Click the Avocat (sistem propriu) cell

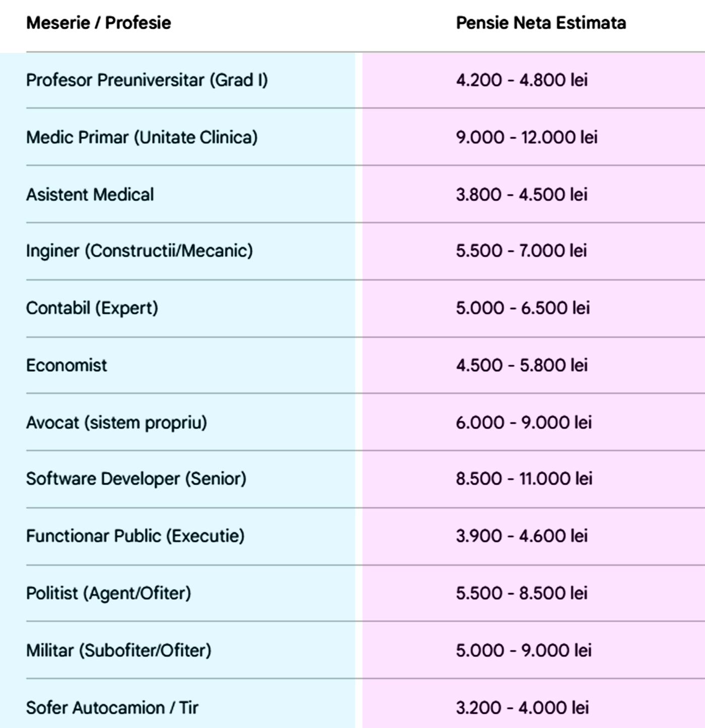click(116, 422)
